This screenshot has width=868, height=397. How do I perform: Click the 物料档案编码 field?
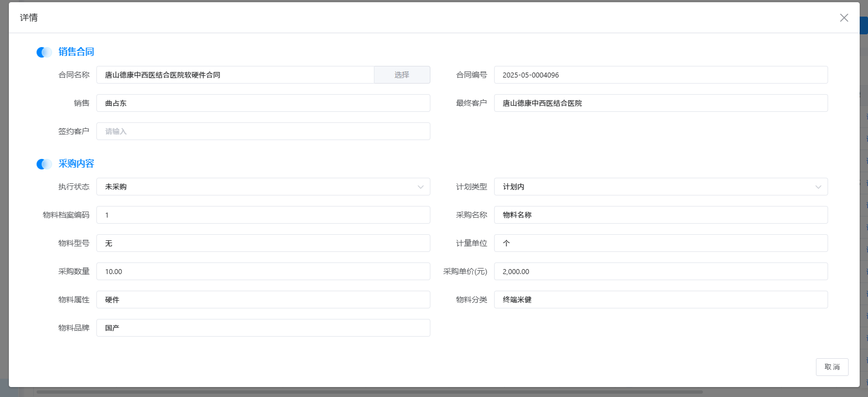click(263, 215)
